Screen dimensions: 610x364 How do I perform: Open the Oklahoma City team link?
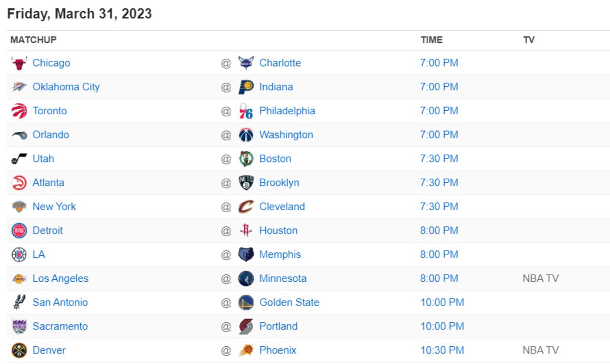click(66, 87)
